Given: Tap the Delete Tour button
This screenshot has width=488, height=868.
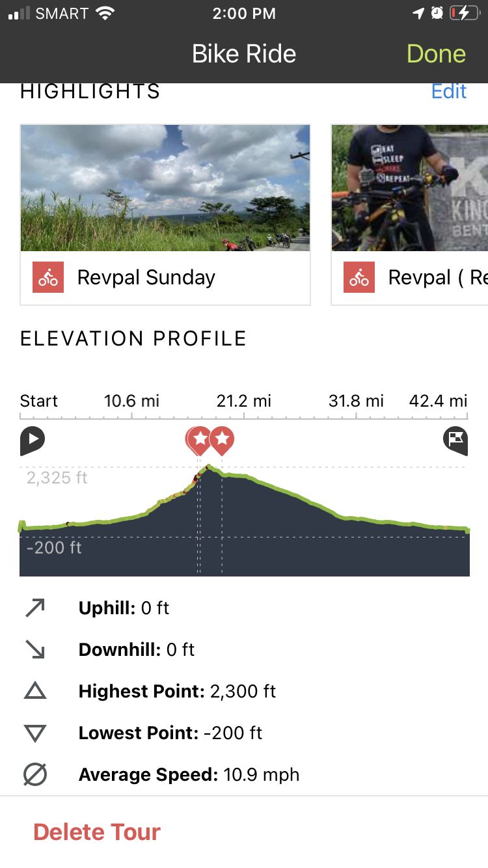Looking at the screenshot, I should coord(97,832).
